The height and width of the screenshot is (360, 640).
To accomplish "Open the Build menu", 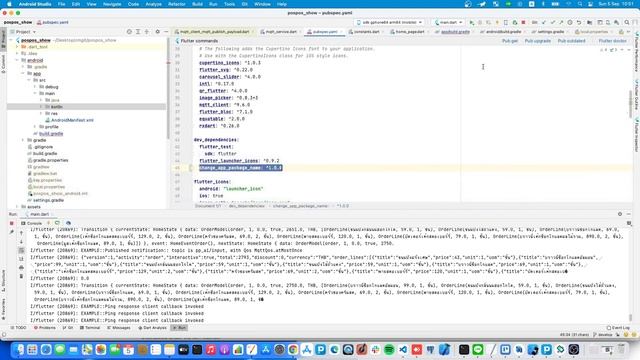I will point(197,4).
